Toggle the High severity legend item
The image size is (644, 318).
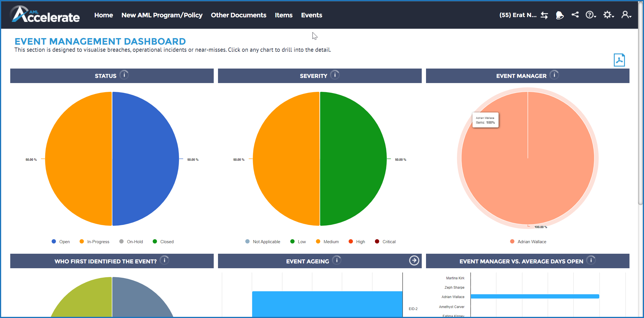coord(357,241)
